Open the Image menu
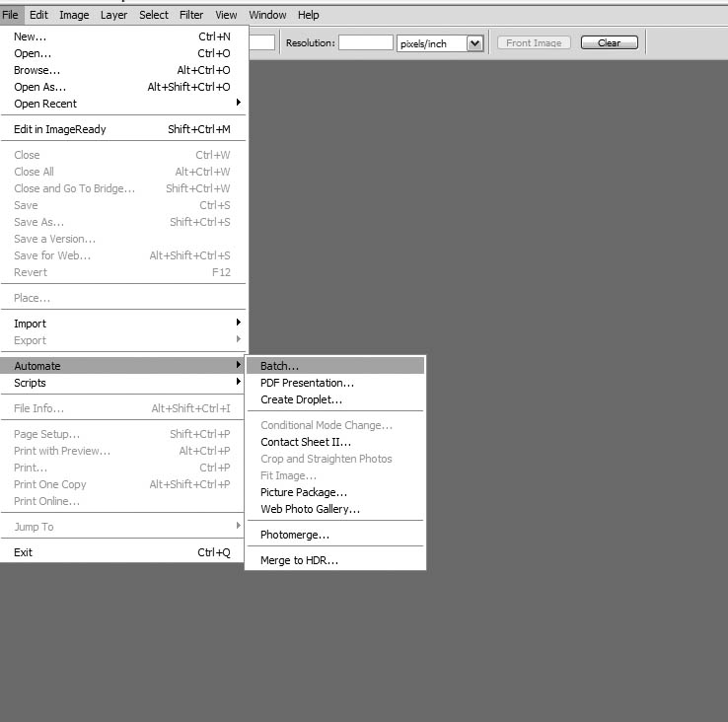Image resolution: width=728 pixels, height=722 pixels. 74,15
